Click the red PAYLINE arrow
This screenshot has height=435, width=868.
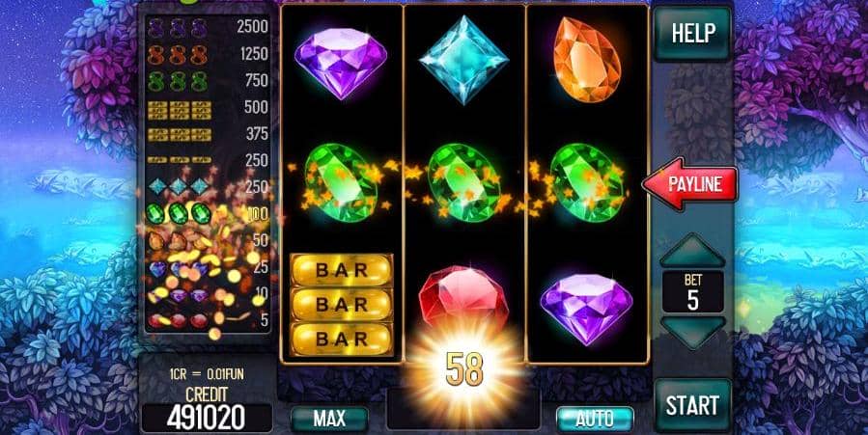[689, 183]
